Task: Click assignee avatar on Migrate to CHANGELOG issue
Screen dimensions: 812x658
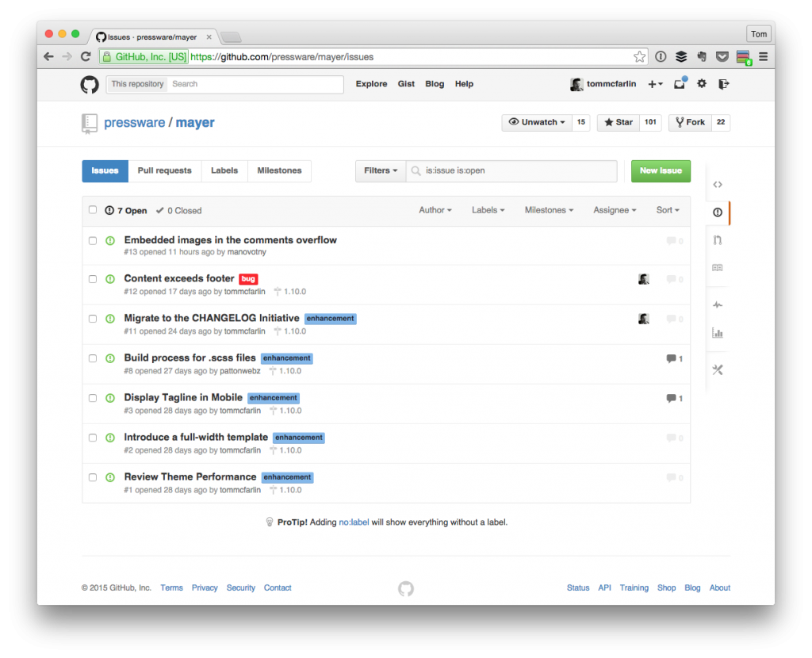Action: point(644,319)
